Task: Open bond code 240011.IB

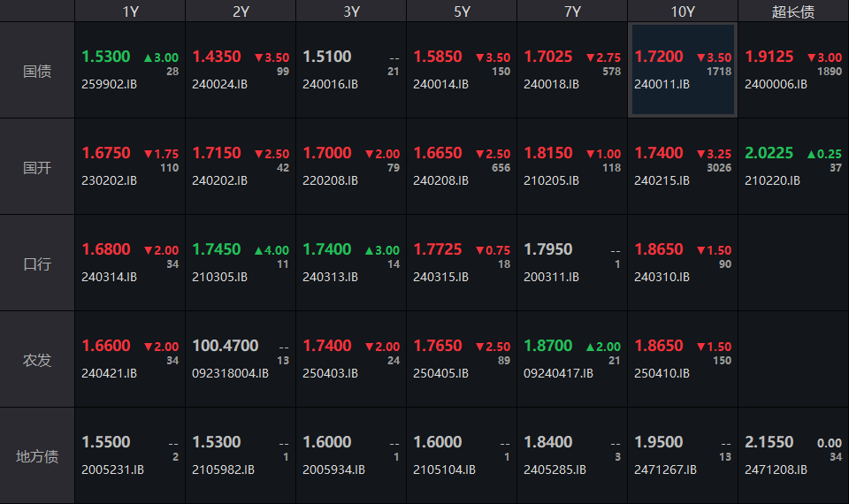Action: (x=662, y=84)
